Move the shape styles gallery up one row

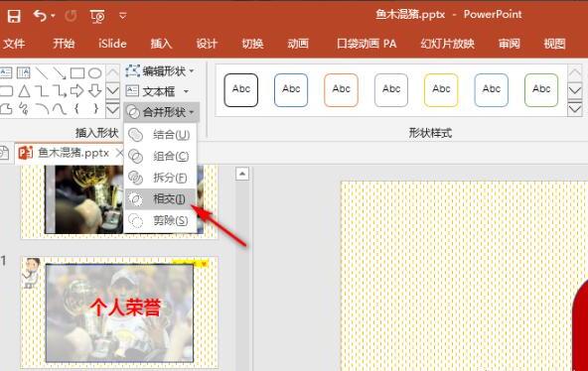click(575, 72)
